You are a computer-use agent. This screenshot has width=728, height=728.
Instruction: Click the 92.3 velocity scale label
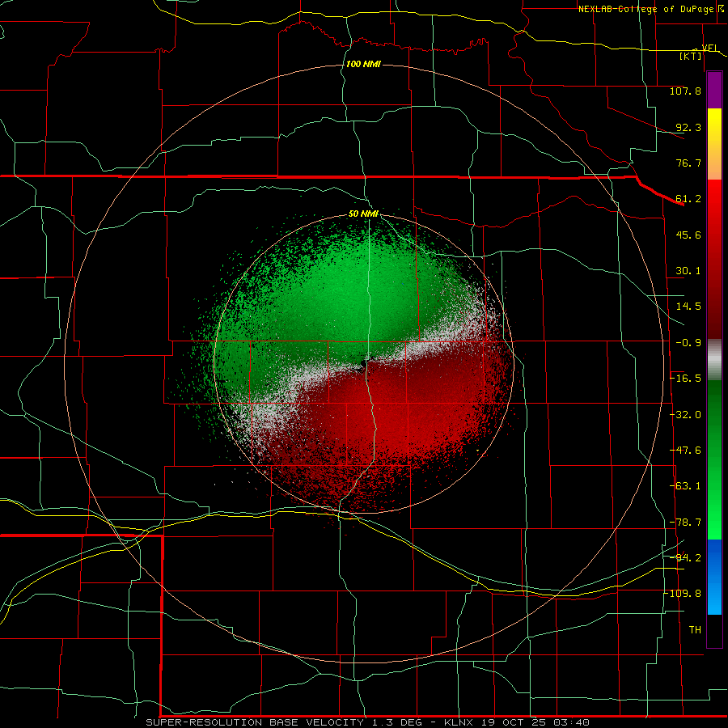688,127
